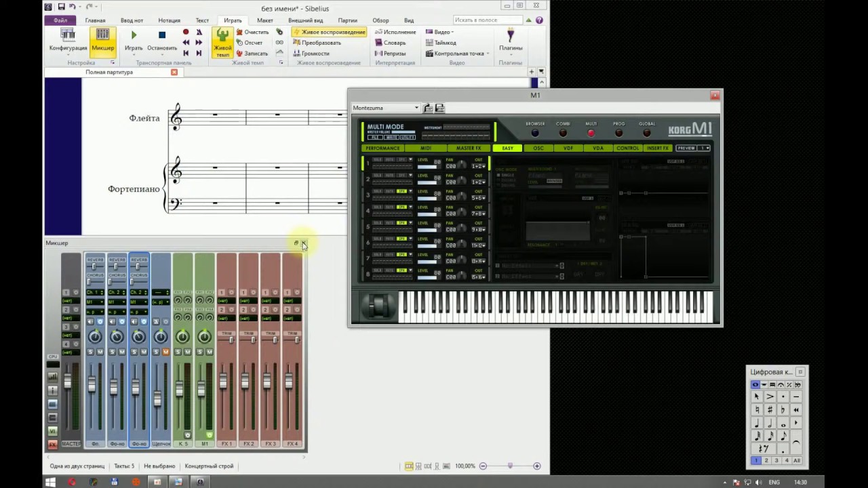868x488 pixels.
Task: Expand Настройка group dialog launcher
Action: 113,62
